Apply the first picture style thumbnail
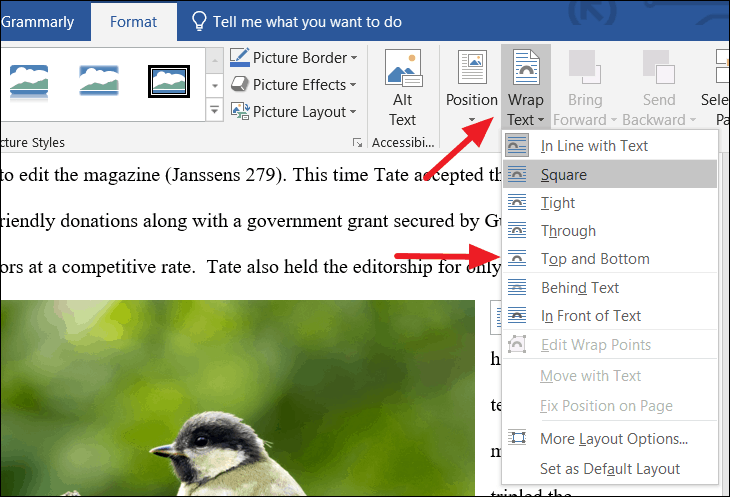Image resolution: width=730 pixels, height=497 pixels. (x=29, y=82)
